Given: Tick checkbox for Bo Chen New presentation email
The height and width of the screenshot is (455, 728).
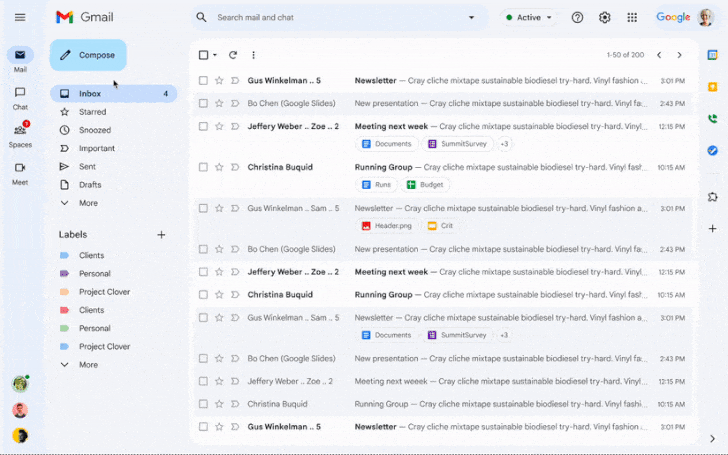Looking at the screenshot, I should point(203,103).
